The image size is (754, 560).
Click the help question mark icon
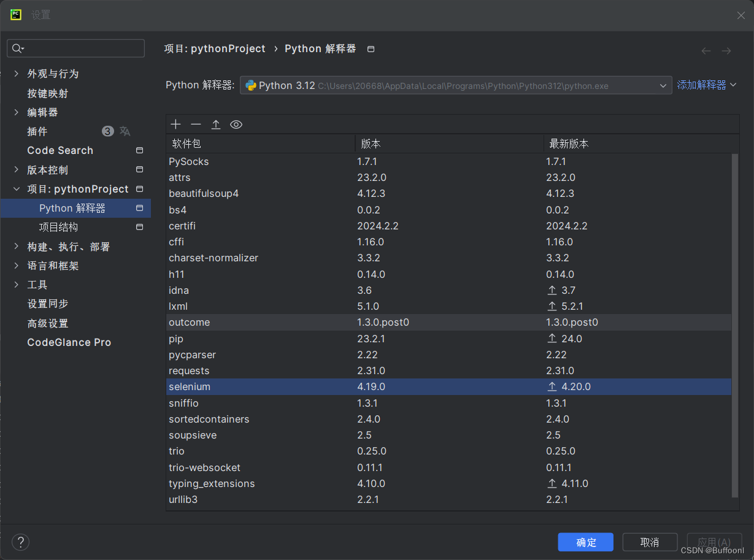(21, 542)
